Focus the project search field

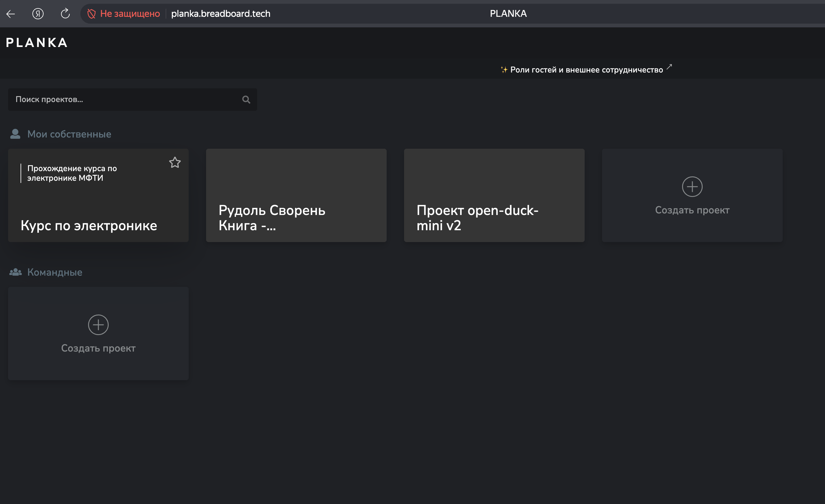click(132, 99)
